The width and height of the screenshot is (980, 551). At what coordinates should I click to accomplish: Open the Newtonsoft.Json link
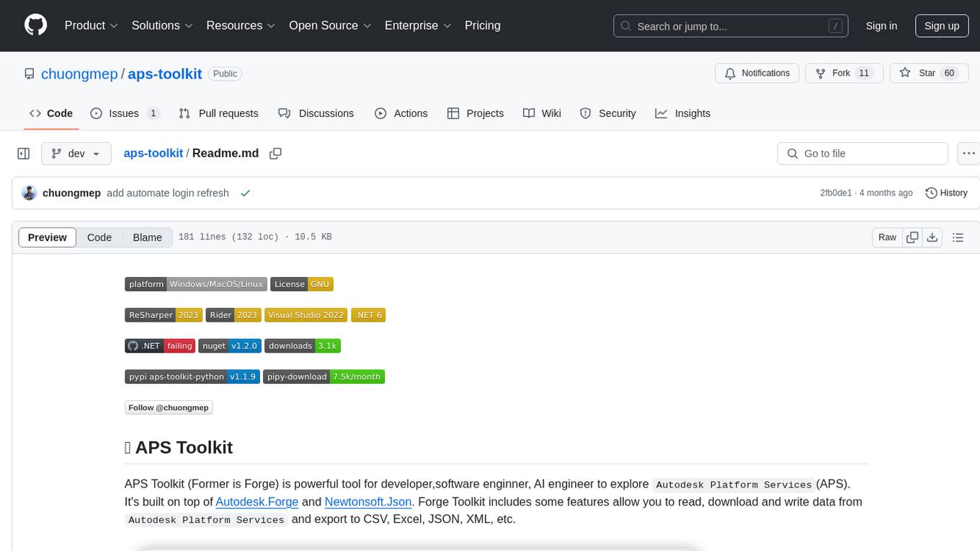368,502
